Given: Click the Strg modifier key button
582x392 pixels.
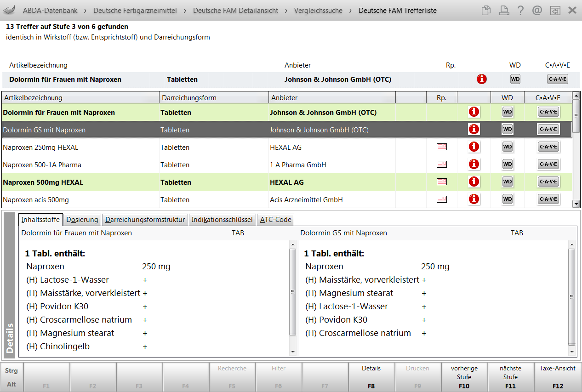Looking at the screenshot, I should click(11, 370).
